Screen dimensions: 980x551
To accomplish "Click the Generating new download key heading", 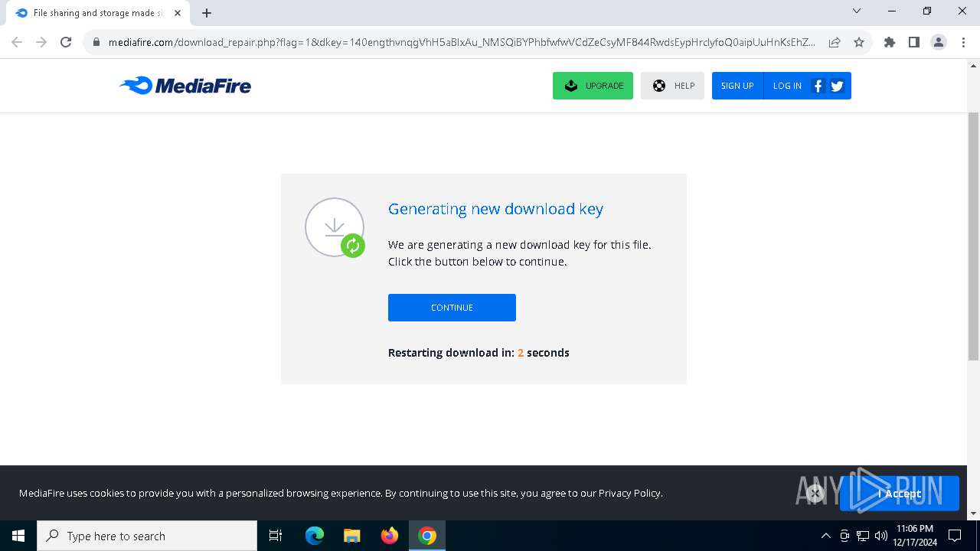I will pos(495,209).
